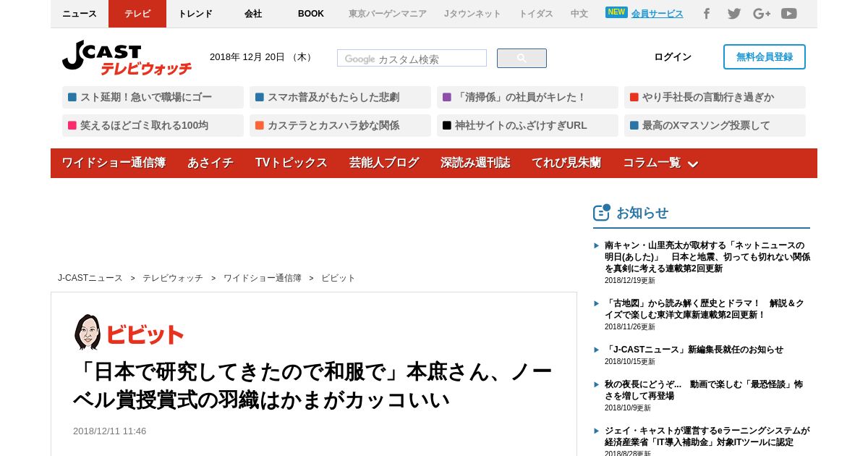The image size is (868, 456).
Task: Open headline カステラとカスハラ妙な関係
Action: (340, 125)
